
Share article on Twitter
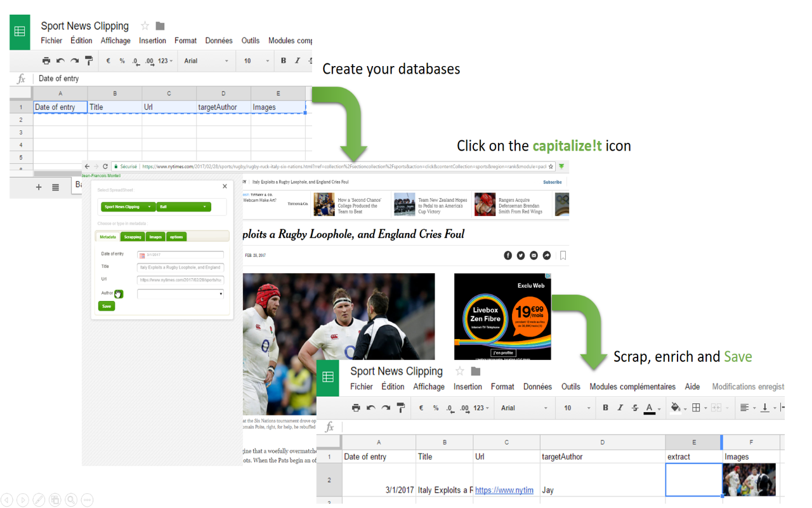[x=521, y=255]
